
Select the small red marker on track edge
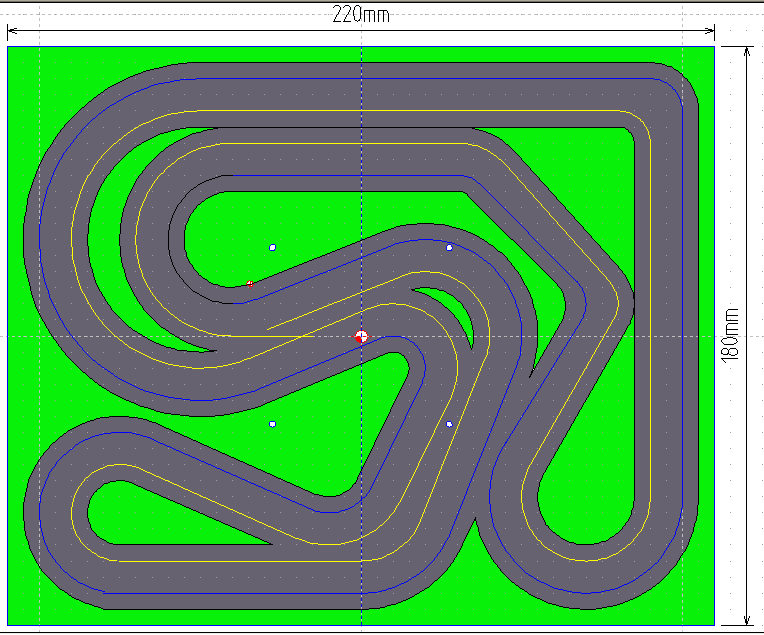pos(250,284)
